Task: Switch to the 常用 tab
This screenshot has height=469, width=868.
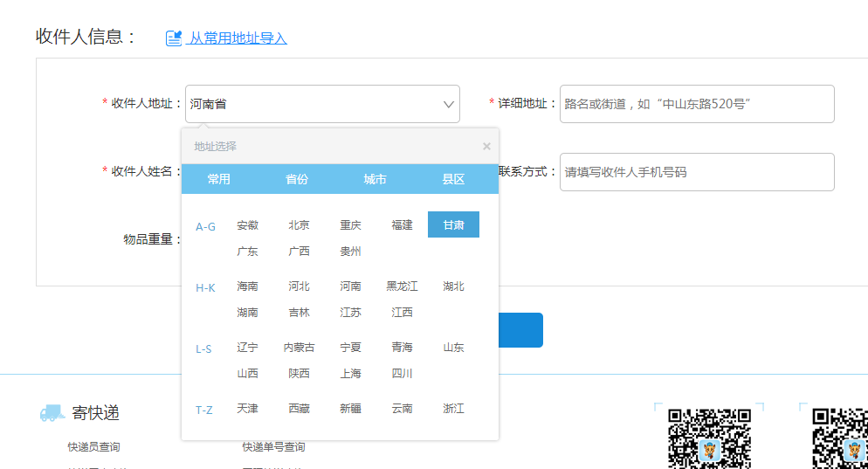Action: click(219, 179)
